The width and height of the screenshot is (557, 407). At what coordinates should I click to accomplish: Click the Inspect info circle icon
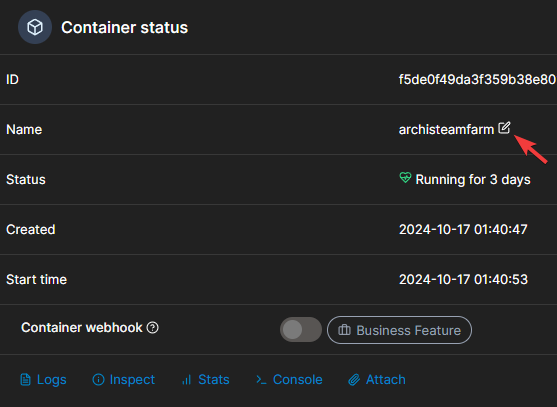coord(98,380)
